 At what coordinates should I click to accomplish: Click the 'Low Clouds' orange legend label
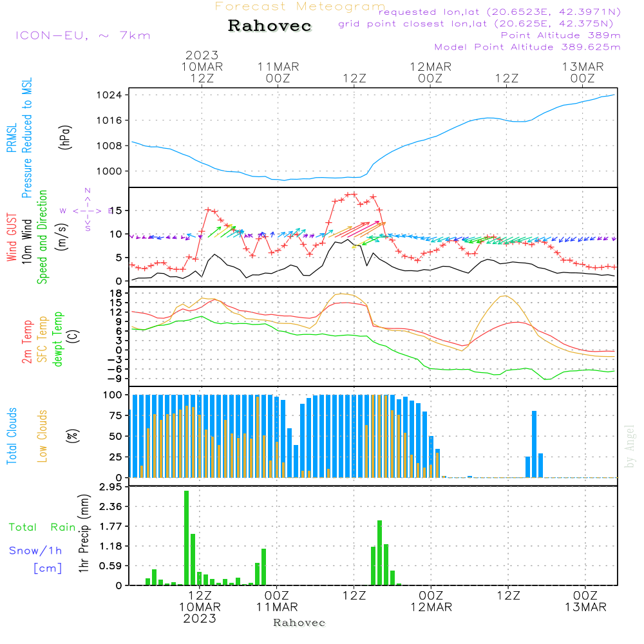coord(42,436)
